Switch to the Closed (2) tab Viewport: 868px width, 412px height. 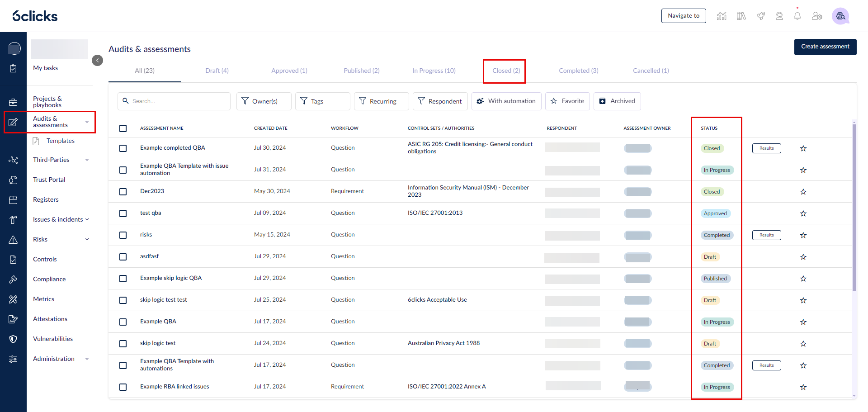[506, 71]
